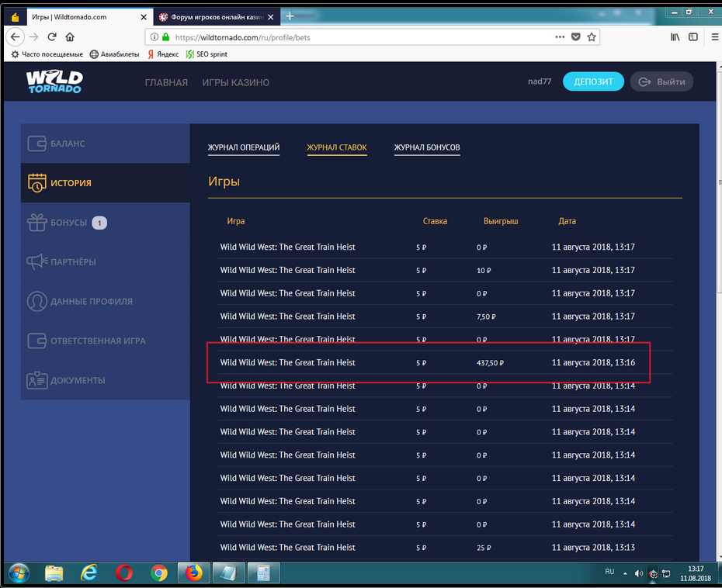Click the date 11 августа 2018, 13:16
The image size is (722, 588).
pyautogui.click(x=593, y=362)
